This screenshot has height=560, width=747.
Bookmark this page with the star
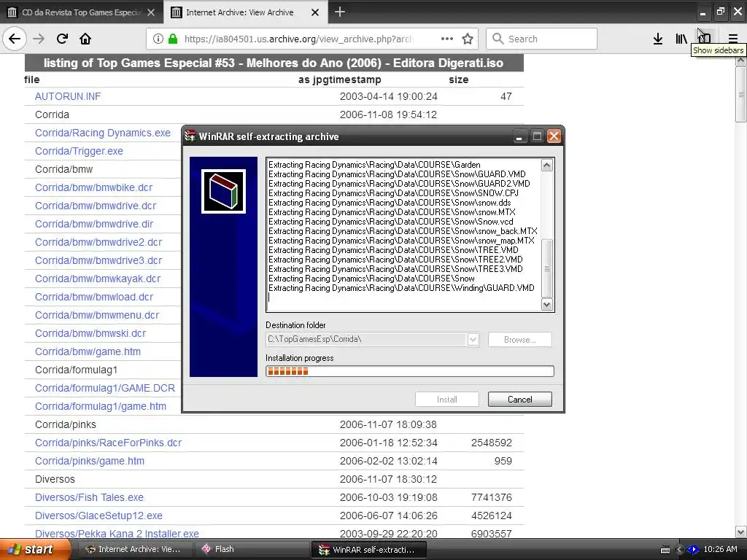[x=468, y=39]
